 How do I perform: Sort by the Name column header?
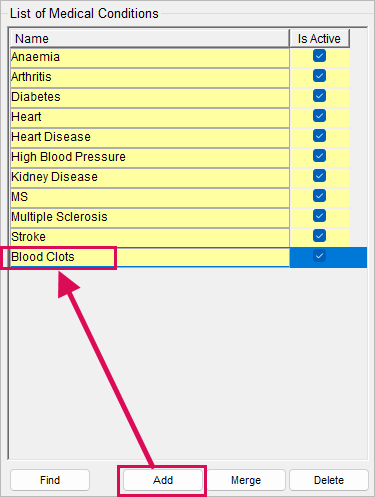pyautogui.click(x=150, y=39)
